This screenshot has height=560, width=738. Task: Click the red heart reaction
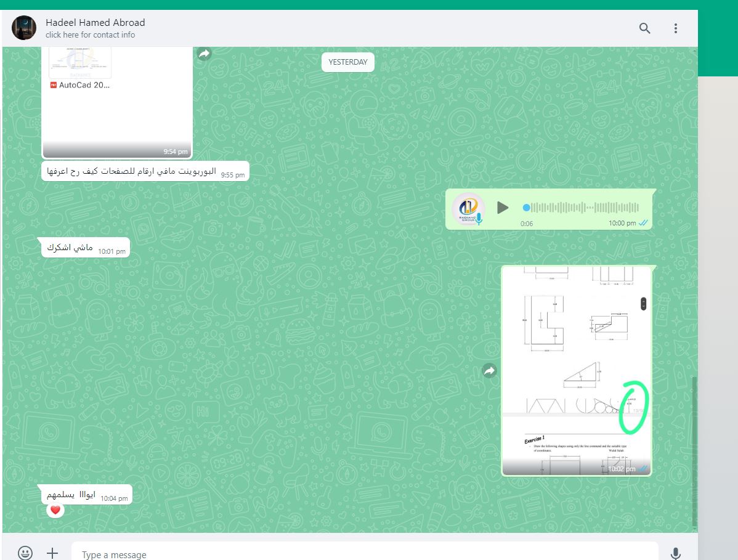pos(55,510)
